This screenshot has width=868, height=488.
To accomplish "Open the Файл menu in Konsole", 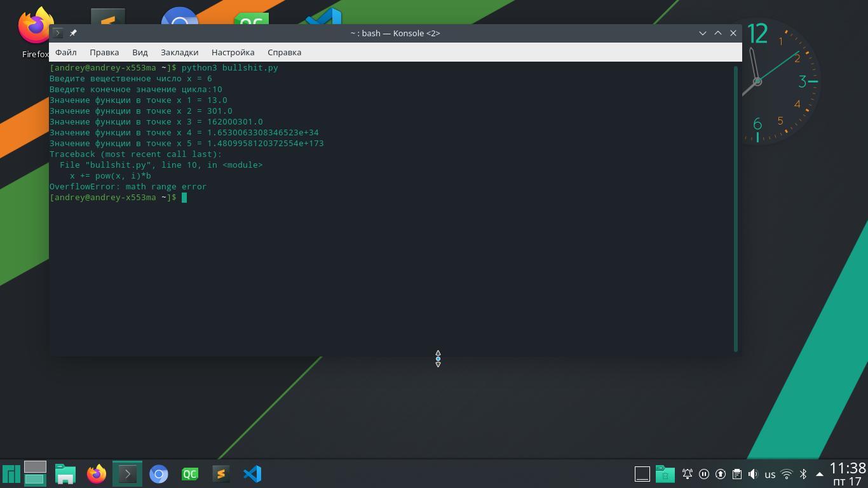I will tap(65, 52).
